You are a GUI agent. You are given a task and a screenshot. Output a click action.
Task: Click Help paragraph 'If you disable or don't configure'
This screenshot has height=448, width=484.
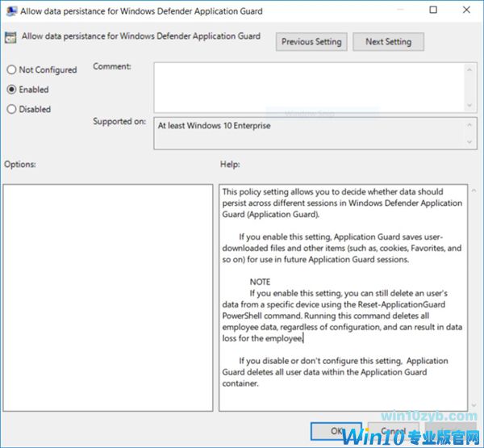click(335, 372)
